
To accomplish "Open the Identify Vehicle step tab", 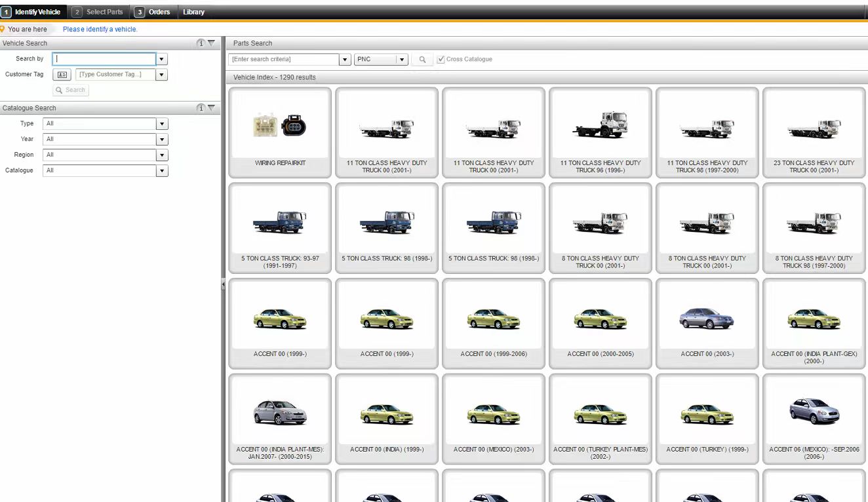I will 33,12.
